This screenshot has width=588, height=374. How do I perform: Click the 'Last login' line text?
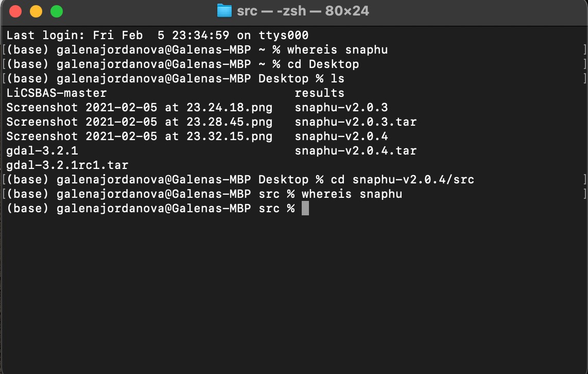(x=158, y=35)
